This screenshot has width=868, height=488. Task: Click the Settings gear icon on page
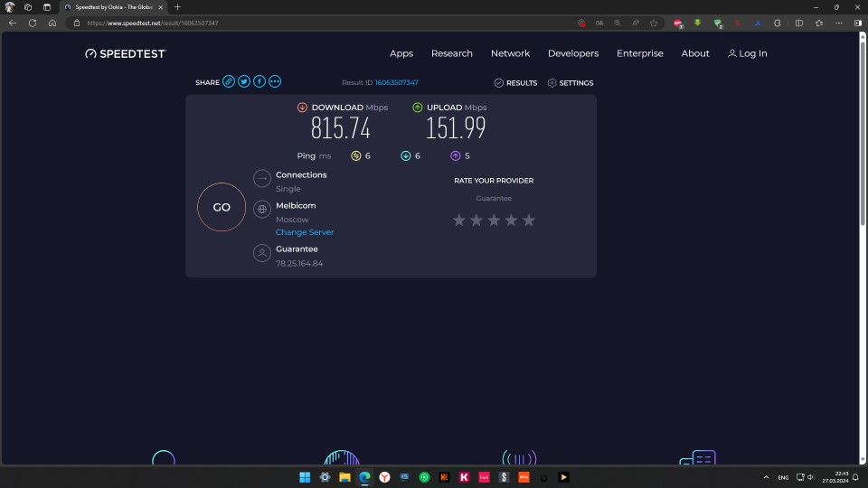coord(552,83)
